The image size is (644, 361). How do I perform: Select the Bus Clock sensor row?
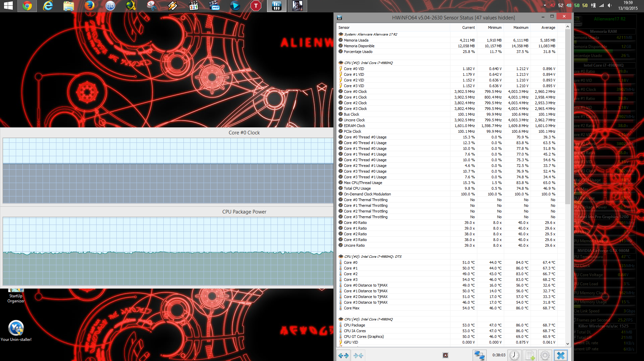tap(447, 114)
